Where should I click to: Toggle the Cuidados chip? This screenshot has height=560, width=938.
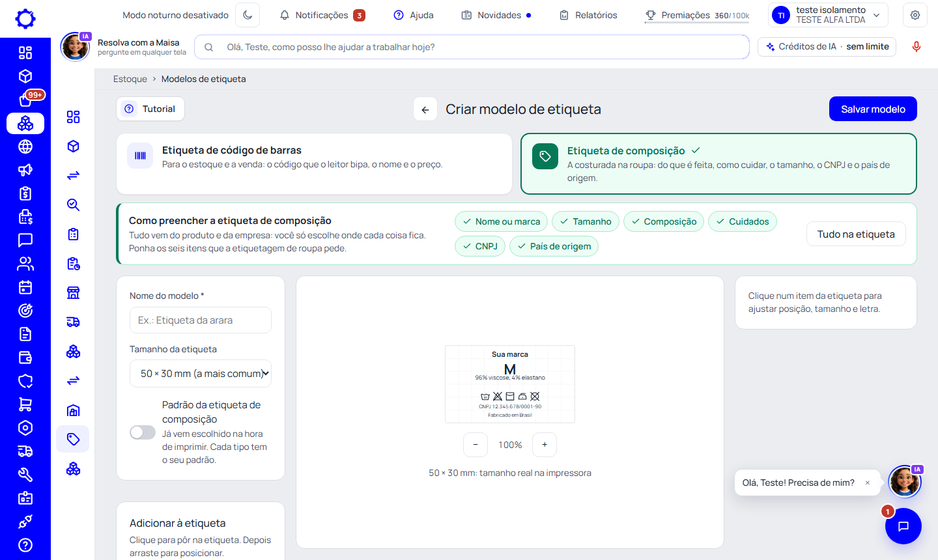(743, 221)
